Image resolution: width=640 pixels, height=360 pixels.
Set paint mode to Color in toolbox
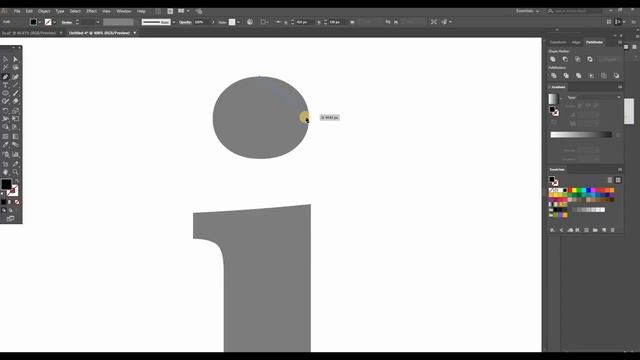coord(3,202)
